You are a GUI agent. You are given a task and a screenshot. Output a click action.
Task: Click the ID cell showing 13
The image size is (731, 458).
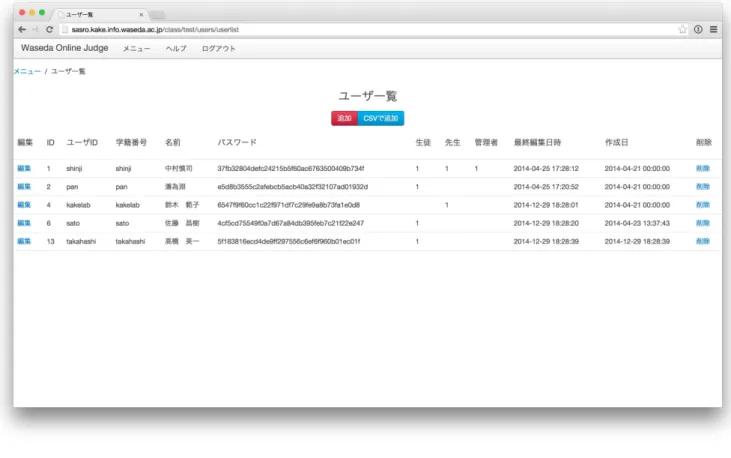click(x=50, y=241)
